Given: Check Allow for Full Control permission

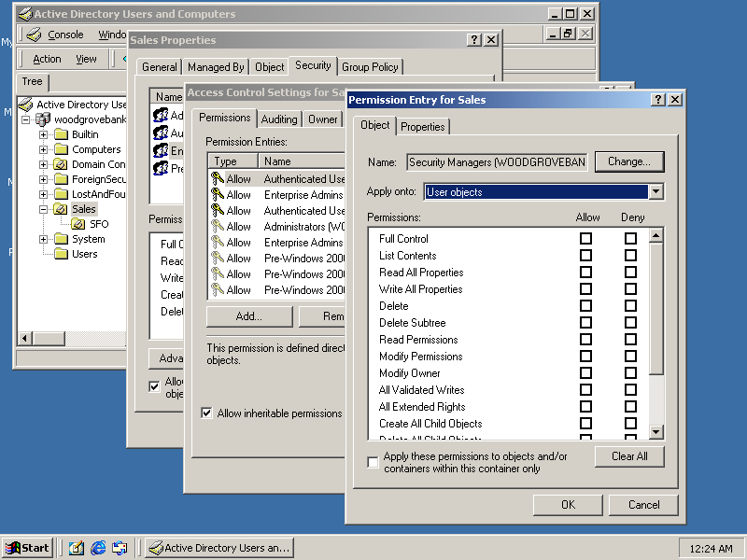Looking at the screenshot, I should (x=585, y=239).
